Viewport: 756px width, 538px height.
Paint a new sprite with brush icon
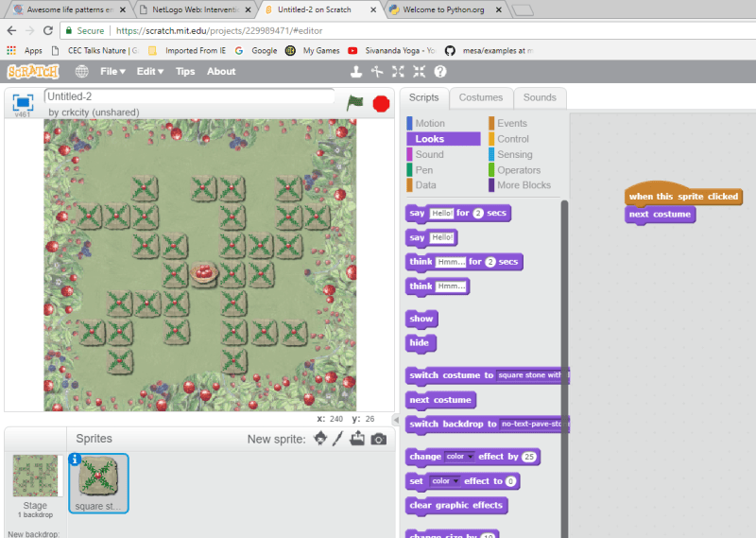click(337, 439)
